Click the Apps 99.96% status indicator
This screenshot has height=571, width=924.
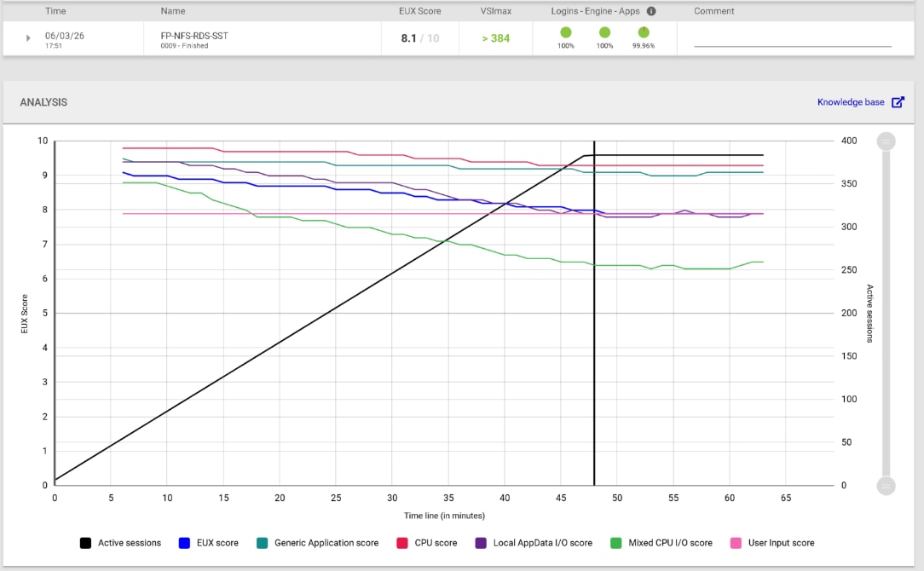point(644,32)
